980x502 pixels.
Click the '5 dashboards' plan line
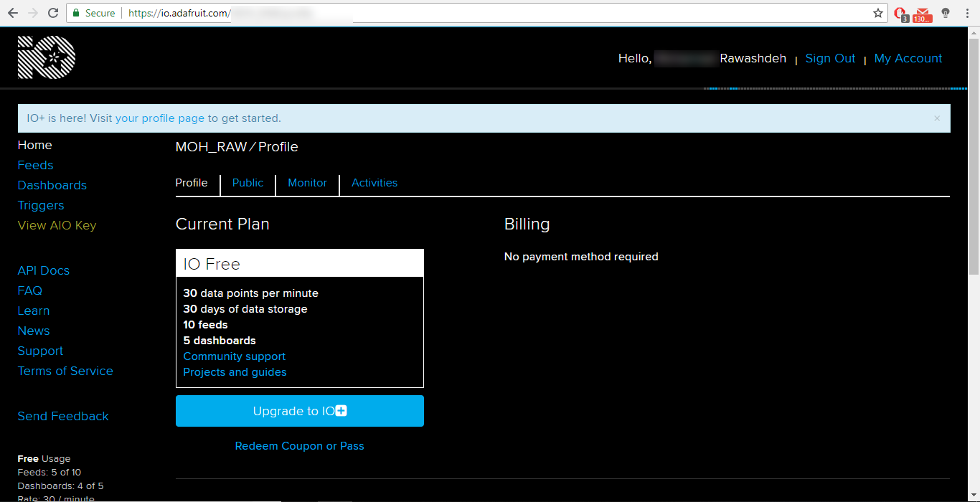[220, 341]
